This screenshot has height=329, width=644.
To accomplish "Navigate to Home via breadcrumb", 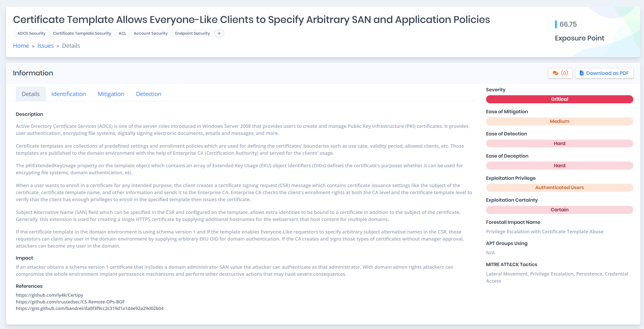I will tap(21, 46).
